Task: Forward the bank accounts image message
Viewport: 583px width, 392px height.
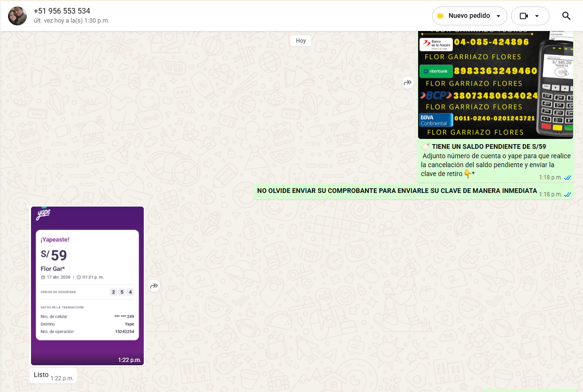Action: pyautogui.click(x=407, y=83)
